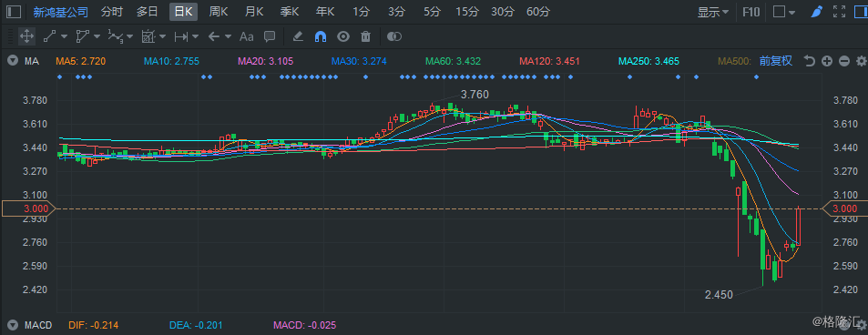This screenshot has height=335, width=868.
Task: Toggle the right sidebar panel icon
Action: (861, 12)
